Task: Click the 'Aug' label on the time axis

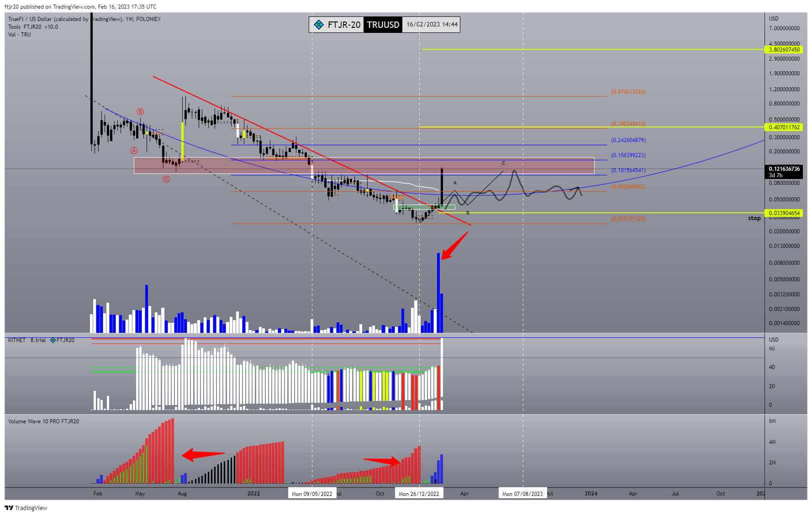Action: click(182, 494)
